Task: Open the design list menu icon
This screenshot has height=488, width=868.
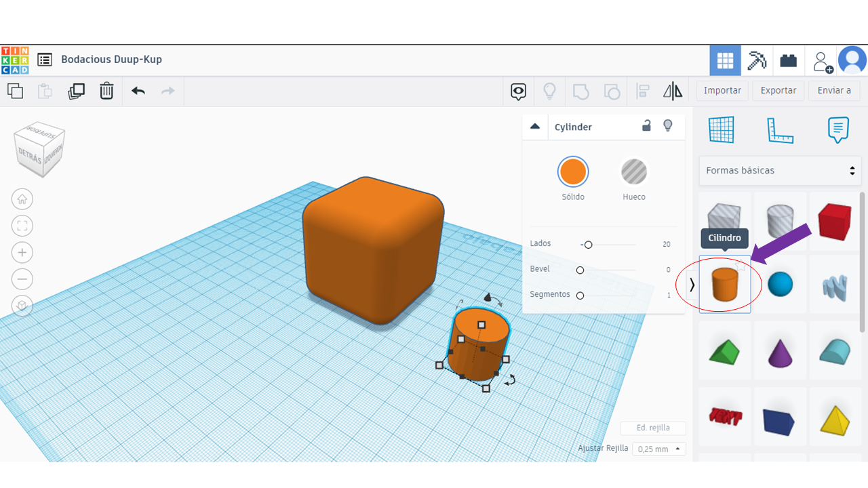Action: (x=45, y=60)
